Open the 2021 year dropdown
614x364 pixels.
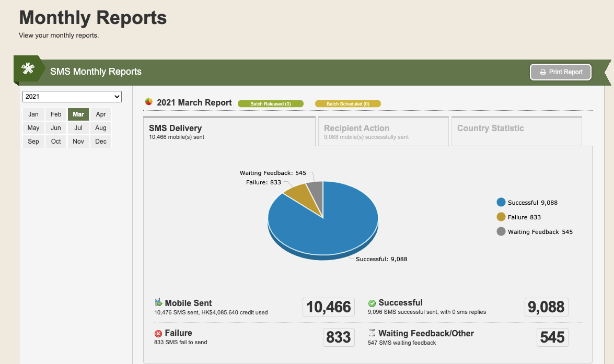point(72,97)
